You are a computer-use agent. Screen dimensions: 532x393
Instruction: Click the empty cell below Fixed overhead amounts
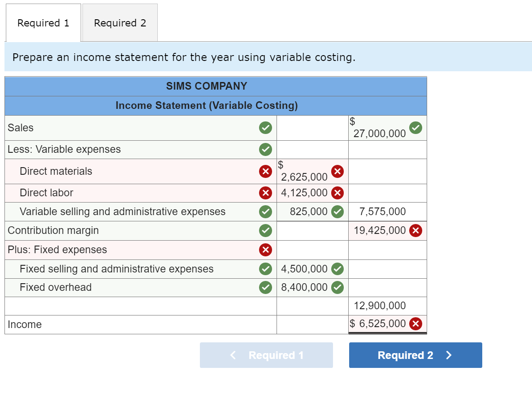387,306
